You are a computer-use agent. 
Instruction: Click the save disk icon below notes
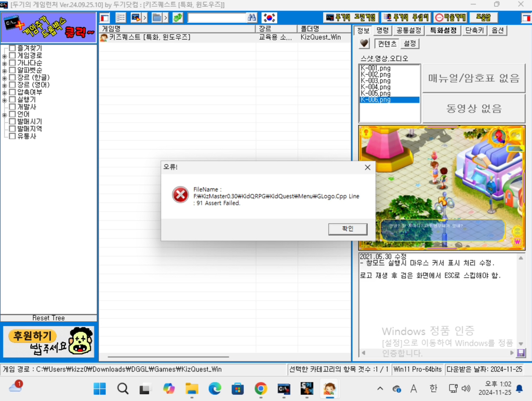click(521, 353)
